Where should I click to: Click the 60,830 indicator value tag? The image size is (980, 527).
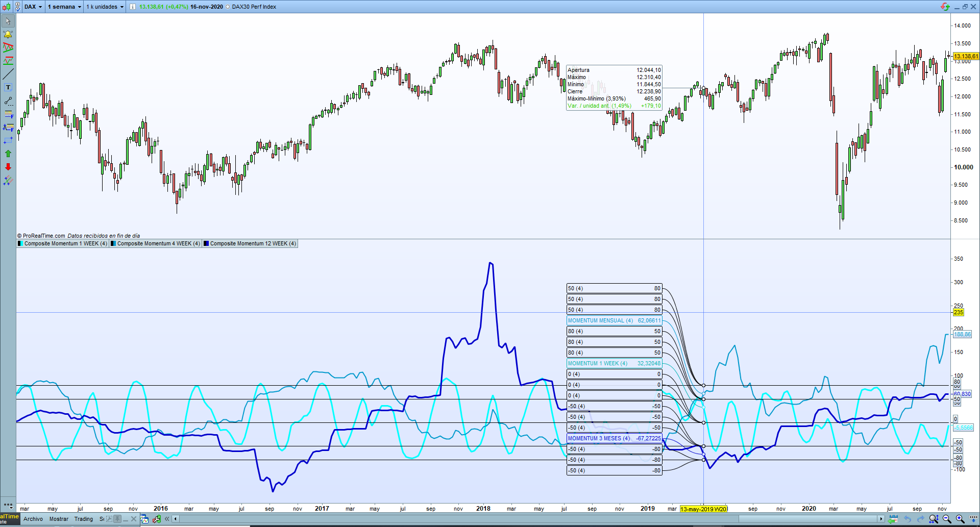click(x=962, y=394)
